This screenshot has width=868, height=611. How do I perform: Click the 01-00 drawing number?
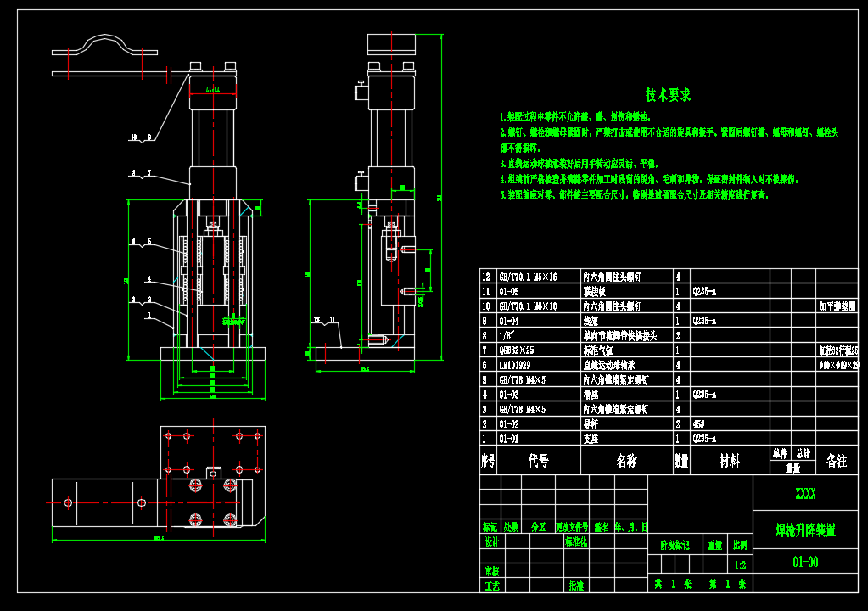pos(805,562)
